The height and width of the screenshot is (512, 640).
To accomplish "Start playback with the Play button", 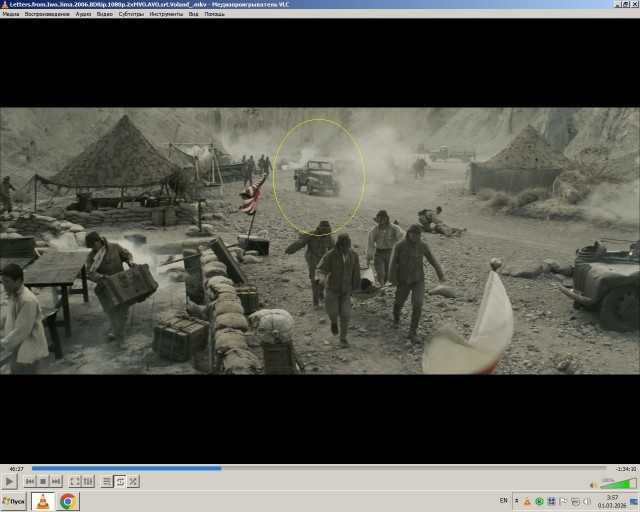I will pyautogui.click(x=9, y=482).
